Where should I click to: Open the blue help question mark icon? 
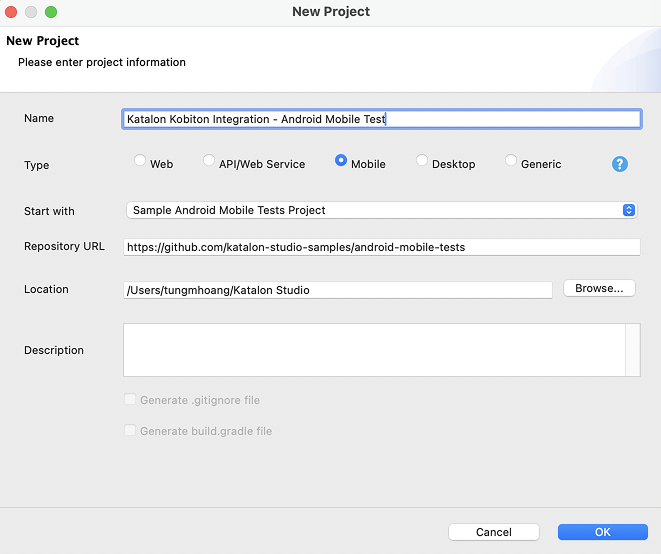point(620,164)
